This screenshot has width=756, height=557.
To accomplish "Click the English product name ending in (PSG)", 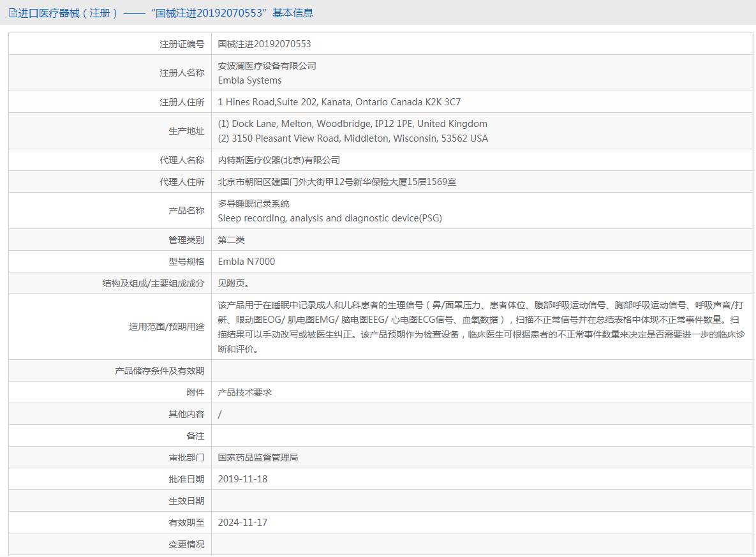I will pos(330,218).
